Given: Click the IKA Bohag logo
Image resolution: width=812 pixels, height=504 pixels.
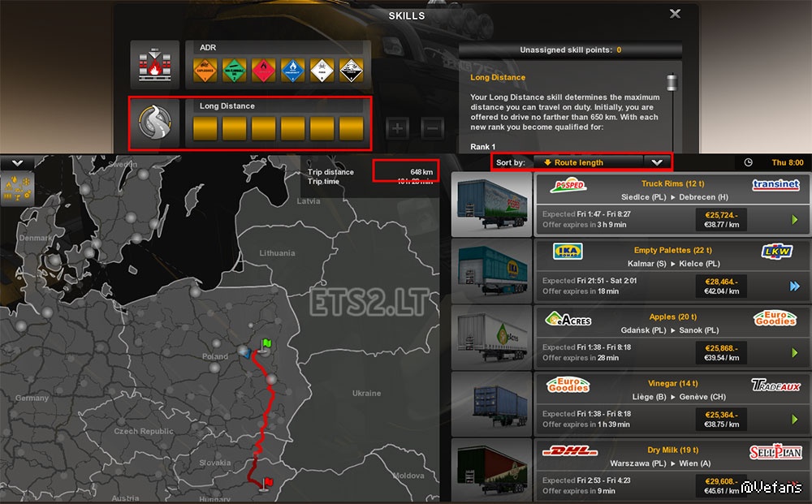Looking at the screenshot, I should point(568,252).
